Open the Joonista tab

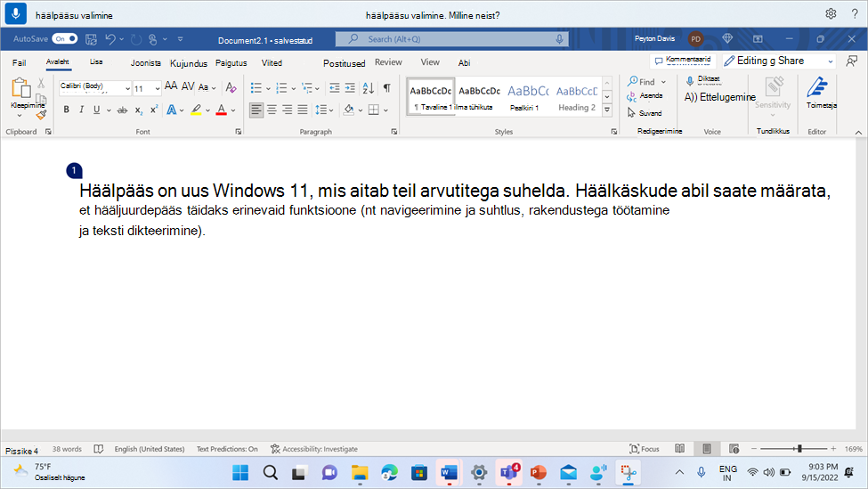[146, 63]
